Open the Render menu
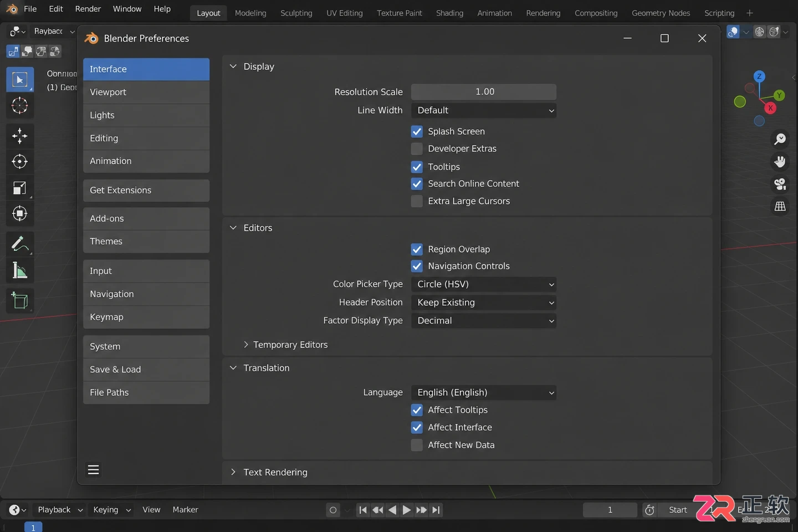Image resolution: width=798 pixels, height=532 pixels. coord(88,9)
